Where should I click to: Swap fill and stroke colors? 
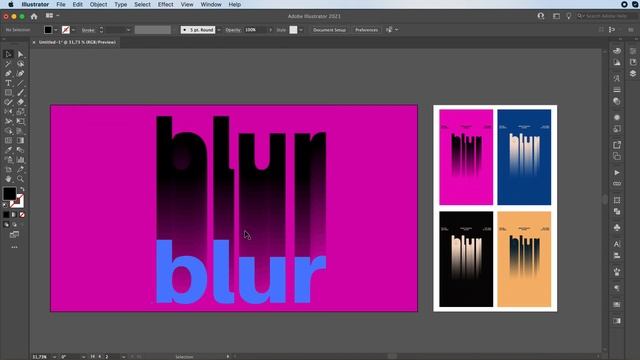click(22, 189)
